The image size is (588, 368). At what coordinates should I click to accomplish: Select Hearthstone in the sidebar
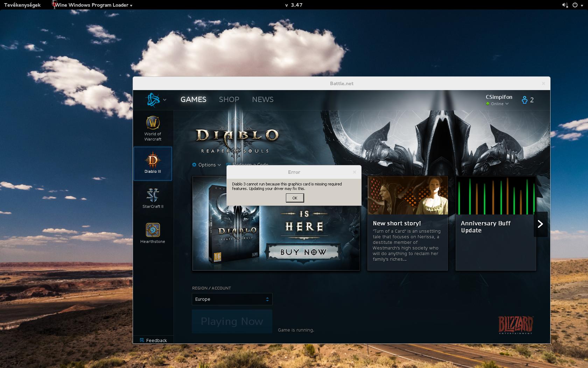point(153,233)
